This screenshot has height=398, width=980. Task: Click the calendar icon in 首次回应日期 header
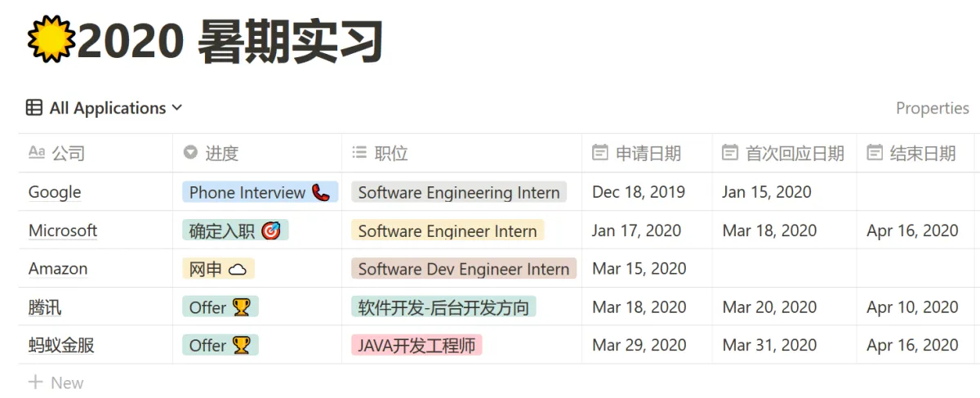click(x=730, y=153)
